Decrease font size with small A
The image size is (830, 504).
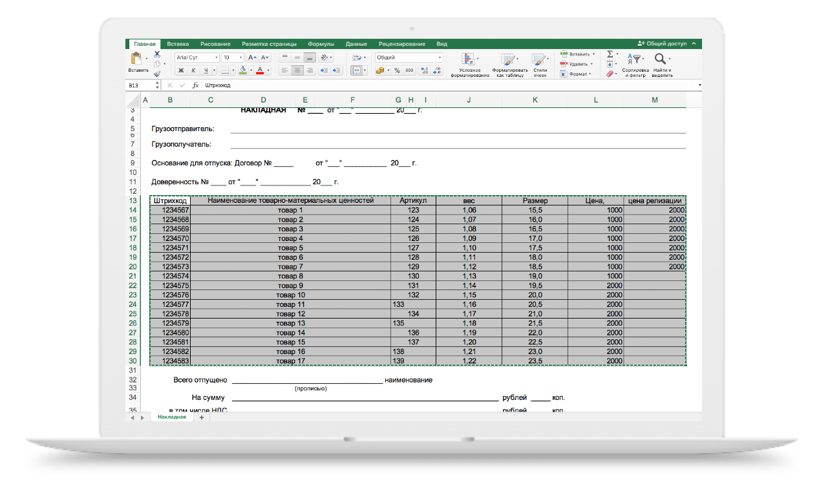click(264, 58)
